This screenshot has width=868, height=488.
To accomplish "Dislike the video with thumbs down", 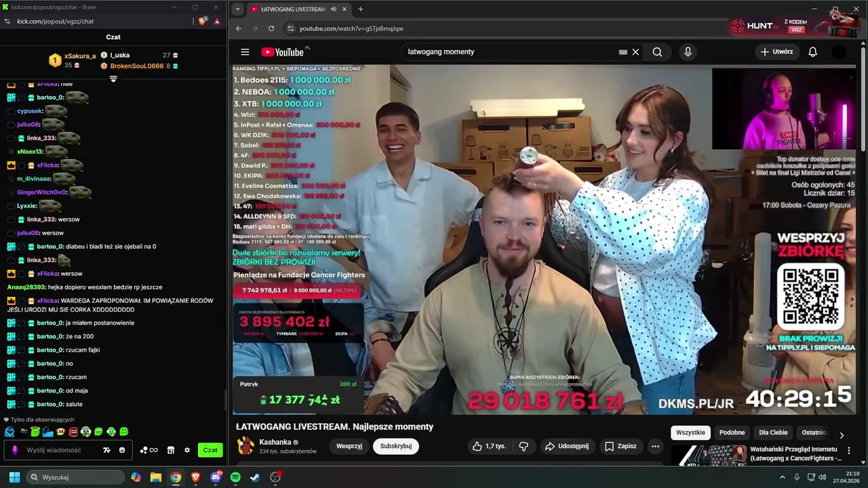I will pos(523,446).
